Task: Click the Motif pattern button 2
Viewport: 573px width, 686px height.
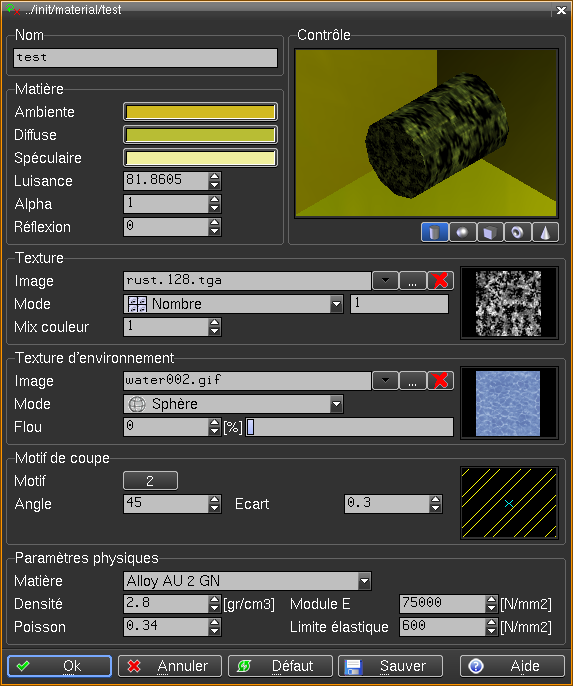Action: pyautogui.click(x=150, y=481)
